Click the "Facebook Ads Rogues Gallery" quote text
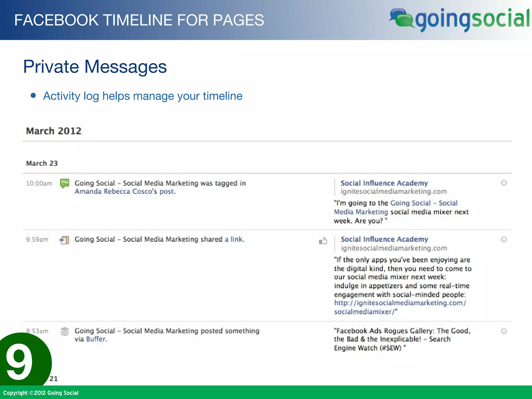532x399 pixels. pyautogui.click(x=402, y=339)
